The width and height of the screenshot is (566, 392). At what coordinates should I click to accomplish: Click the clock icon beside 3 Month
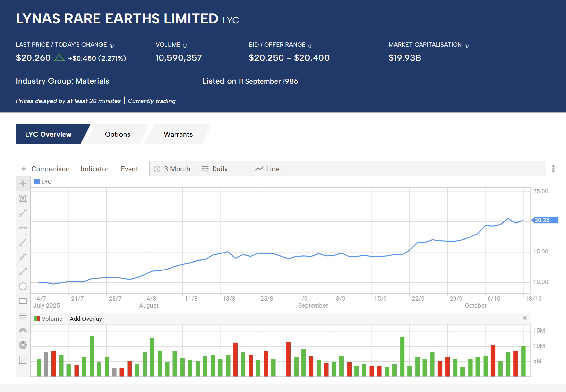coord(157,169)
